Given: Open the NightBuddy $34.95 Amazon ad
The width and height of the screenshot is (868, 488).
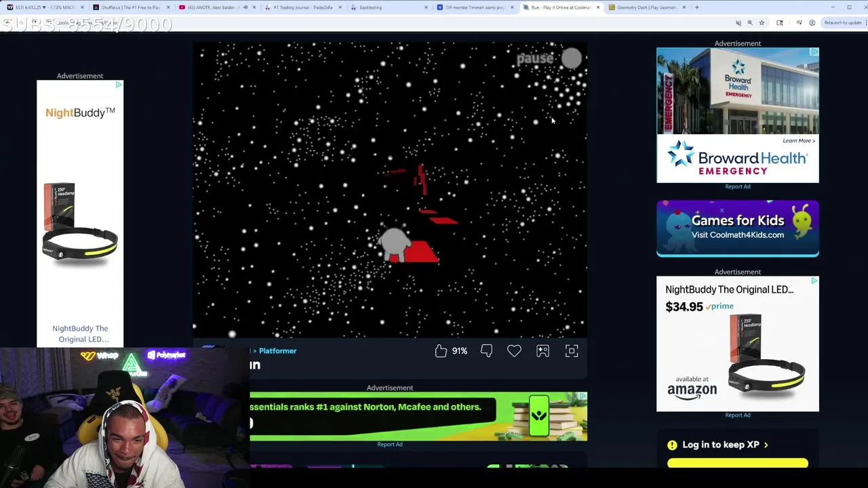Looking at the screenshot, I should click(738, 344).
